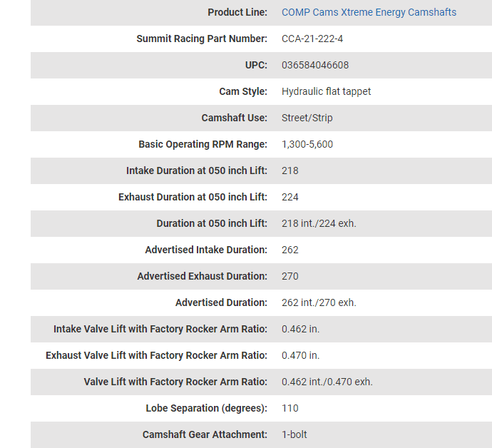492x448 pixels.
Task: Select the UPC value 036584046608
Action: coord(315,65)
